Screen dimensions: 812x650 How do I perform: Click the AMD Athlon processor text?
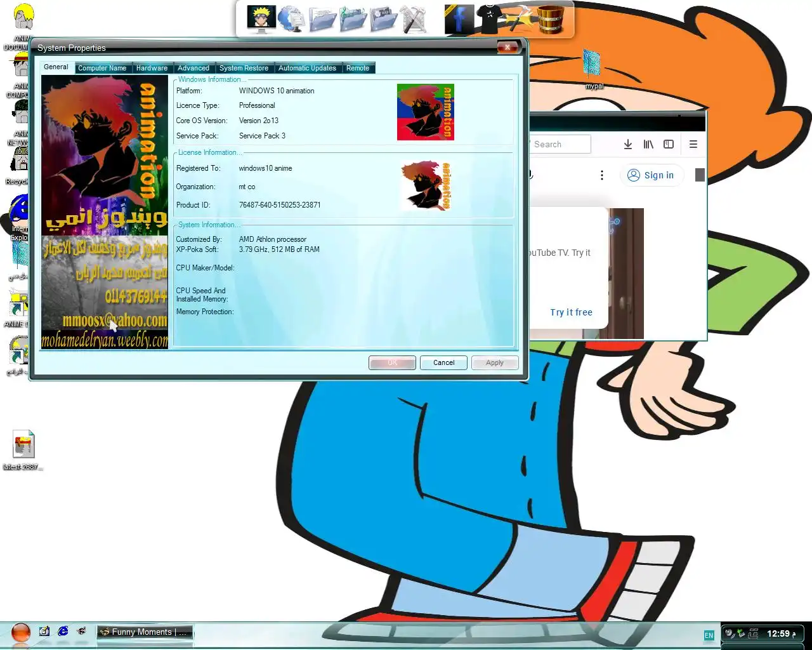coord(273,239)
